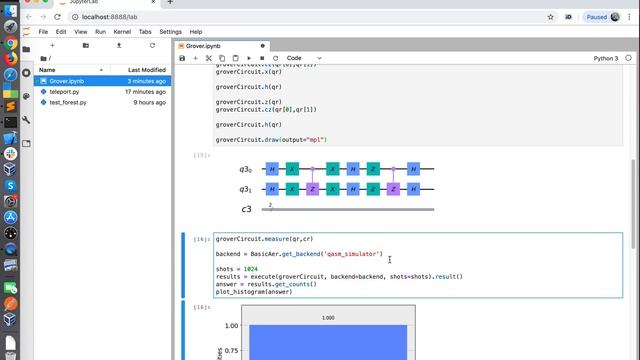Open the File menu

(x=43, y=32)
